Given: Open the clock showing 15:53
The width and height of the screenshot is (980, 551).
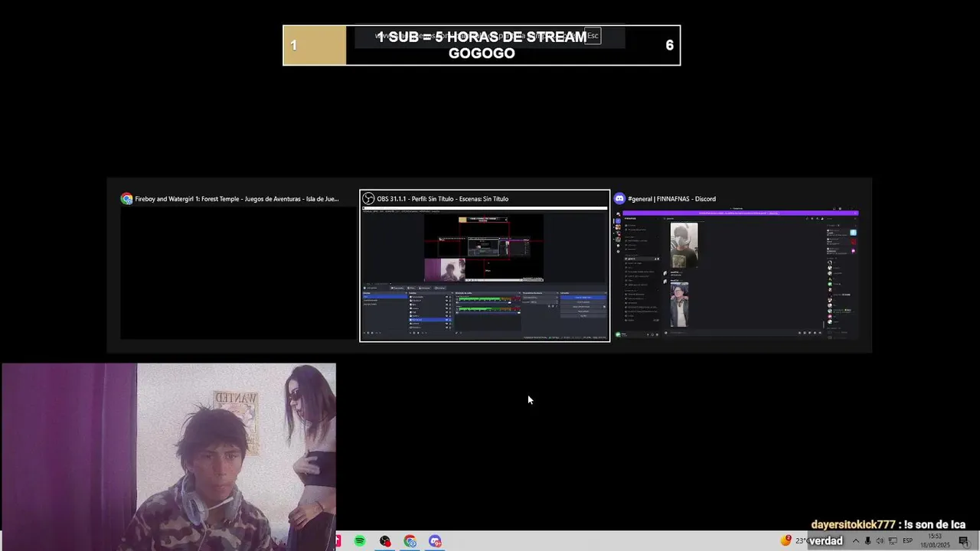Looking at the screenshot, I should pyautogui.click(x=936, y=541).
